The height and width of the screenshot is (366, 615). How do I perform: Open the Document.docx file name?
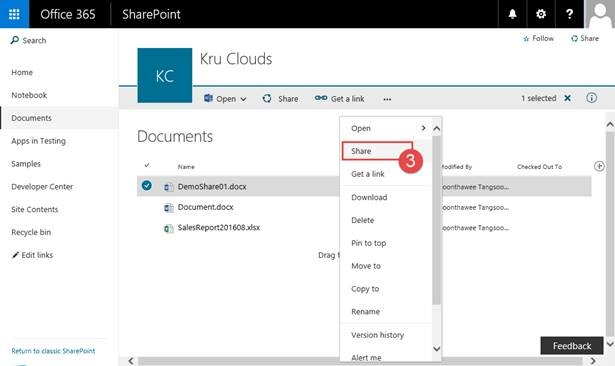[206, 207]
